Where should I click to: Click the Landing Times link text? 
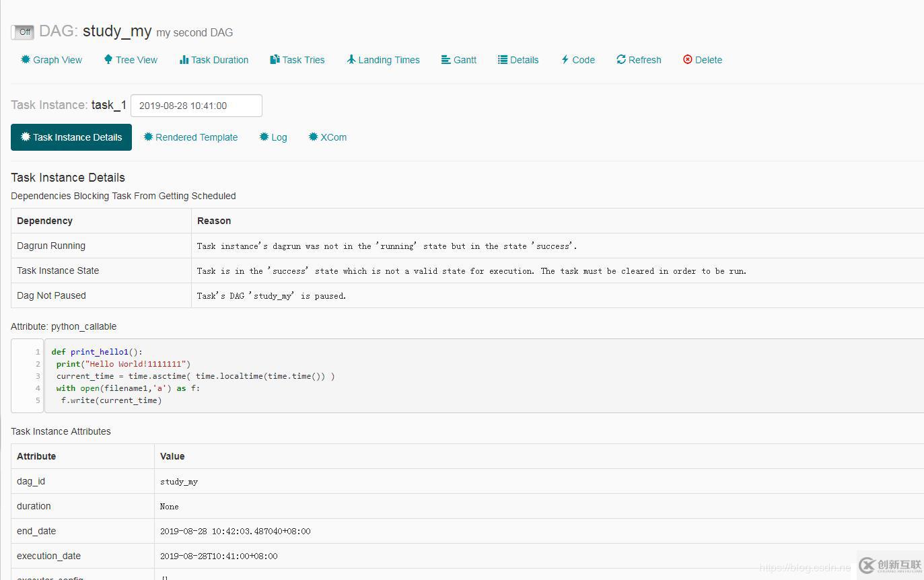point(389,60)
